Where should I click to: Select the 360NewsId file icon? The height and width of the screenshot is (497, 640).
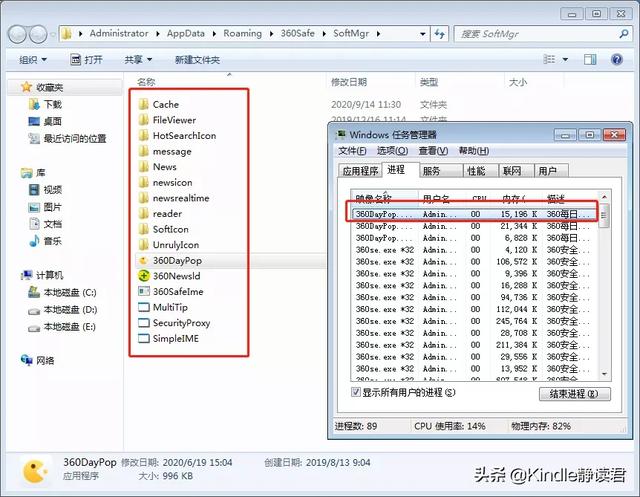(x=144, y=276)
